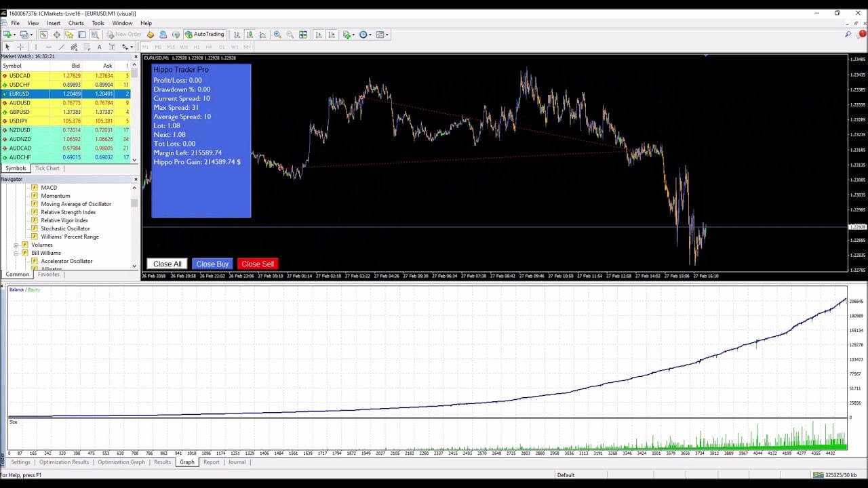Toggle the Market Watch window icon
This screenshot has height=488, width=868.
pyautogui.click(x=43, y=35)
